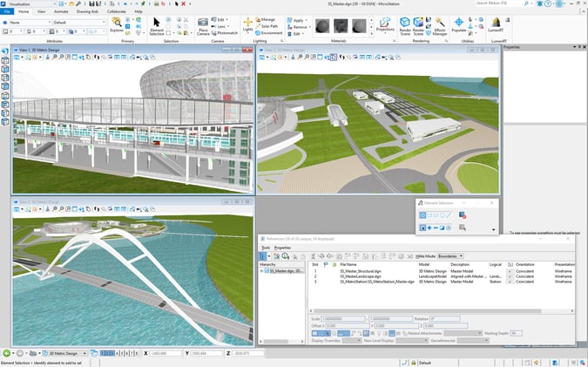Image resolution: width=588 pixels, height=367 pixels.
Task: Click the Place Camera tool
Action: pyautogui.click(x=203, y=26)
